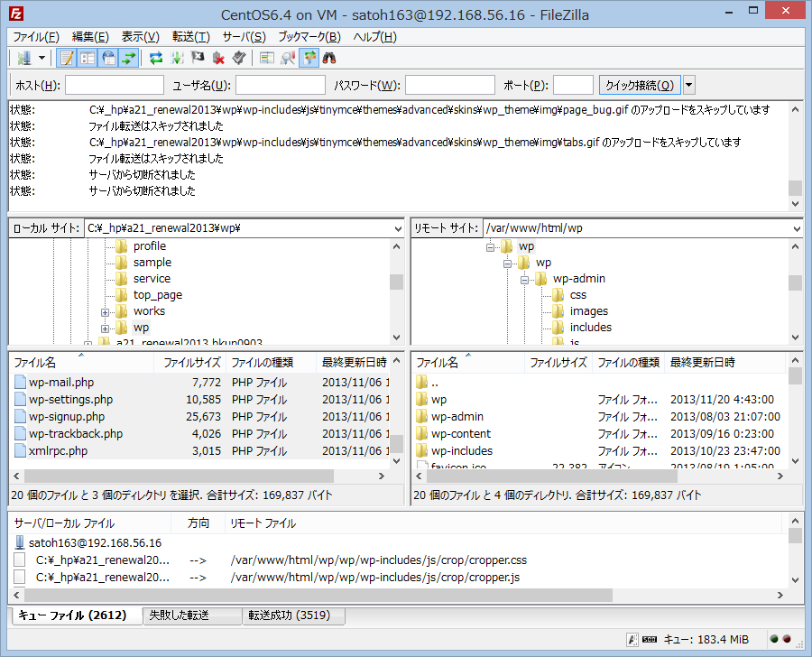Select wp-includes folder in remote list
This screenshot has height=657, width=812.
(601, 450)
